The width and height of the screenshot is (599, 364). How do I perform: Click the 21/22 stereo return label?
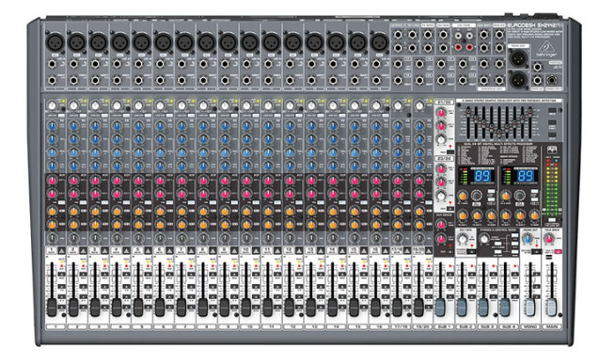tap(444, 103)
